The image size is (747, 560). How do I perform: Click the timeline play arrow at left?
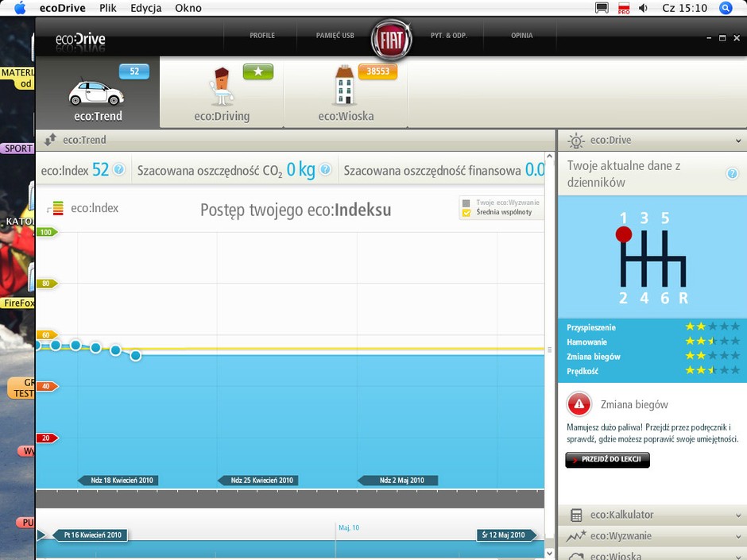point(42,535)
